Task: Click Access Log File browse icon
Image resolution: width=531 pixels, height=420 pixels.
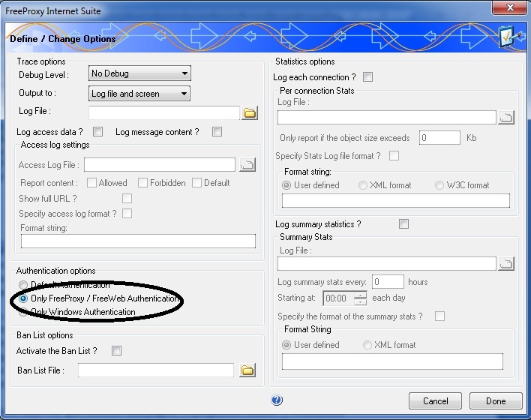Action: 247,164
